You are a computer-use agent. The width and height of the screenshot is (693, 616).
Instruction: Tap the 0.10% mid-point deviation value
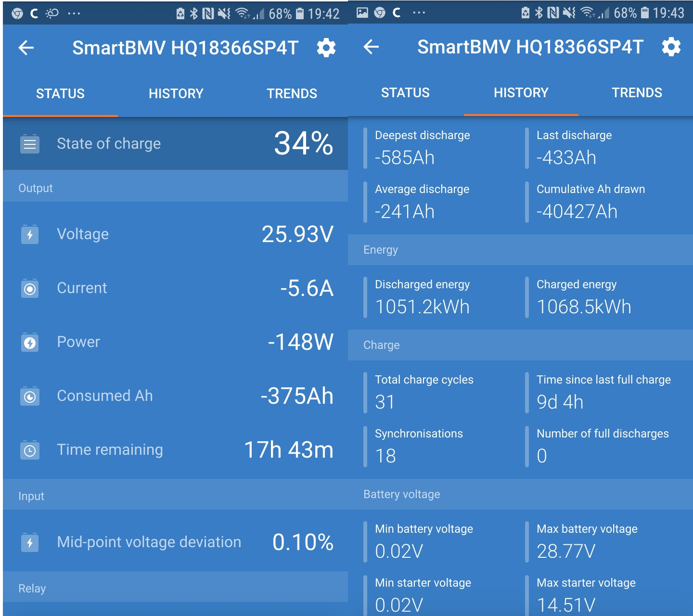303,542
